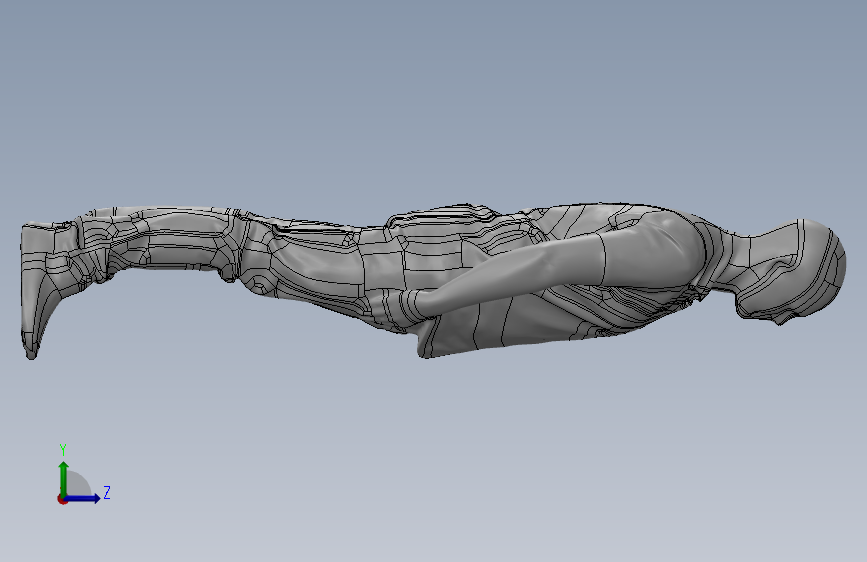This screenshot has width=867, height=562.
Task: Select the head of the mannequin model
Action: coord(791,271)
